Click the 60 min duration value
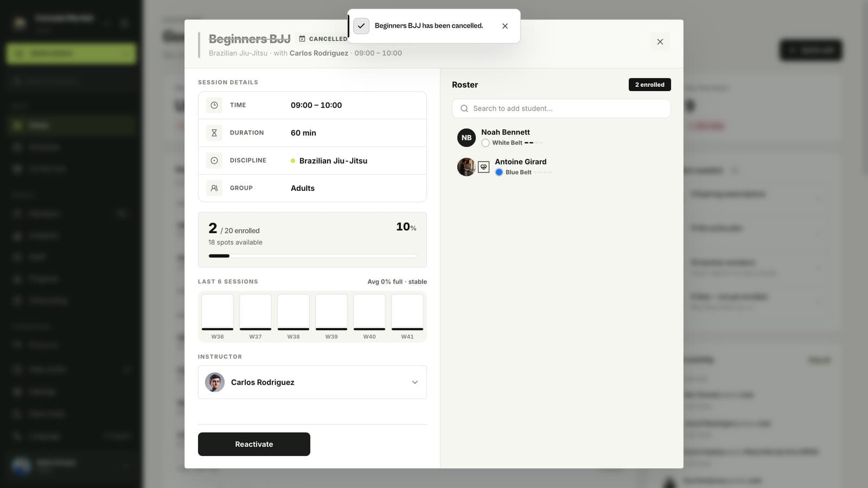Viewport: 868px width, 488px height. 303,133
